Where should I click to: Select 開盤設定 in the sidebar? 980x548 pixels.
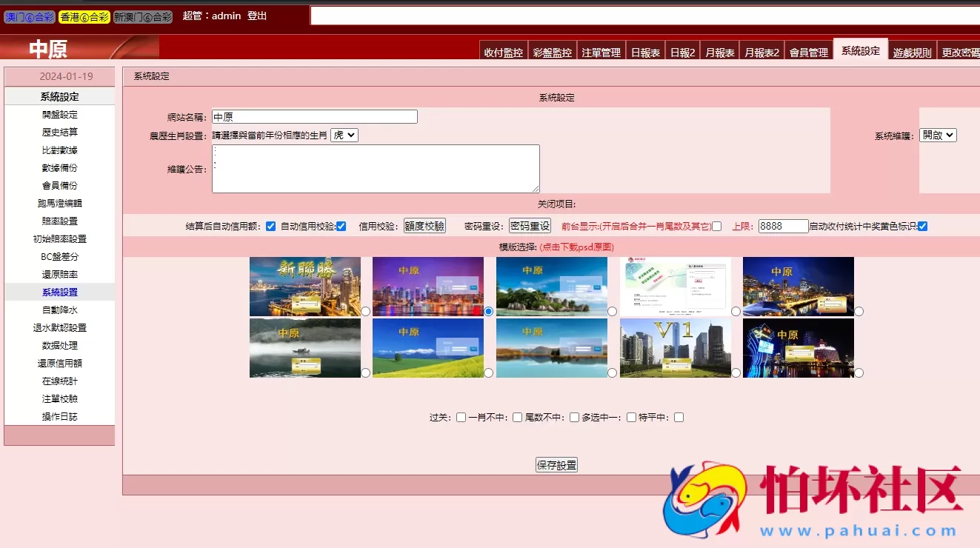[x=59, y=114]
